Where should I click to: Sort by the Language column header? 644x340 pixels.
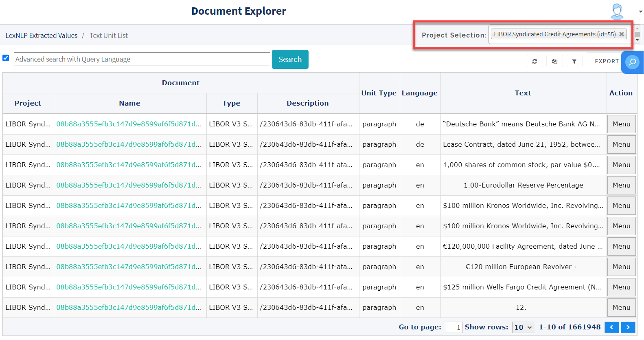[420, 93]
